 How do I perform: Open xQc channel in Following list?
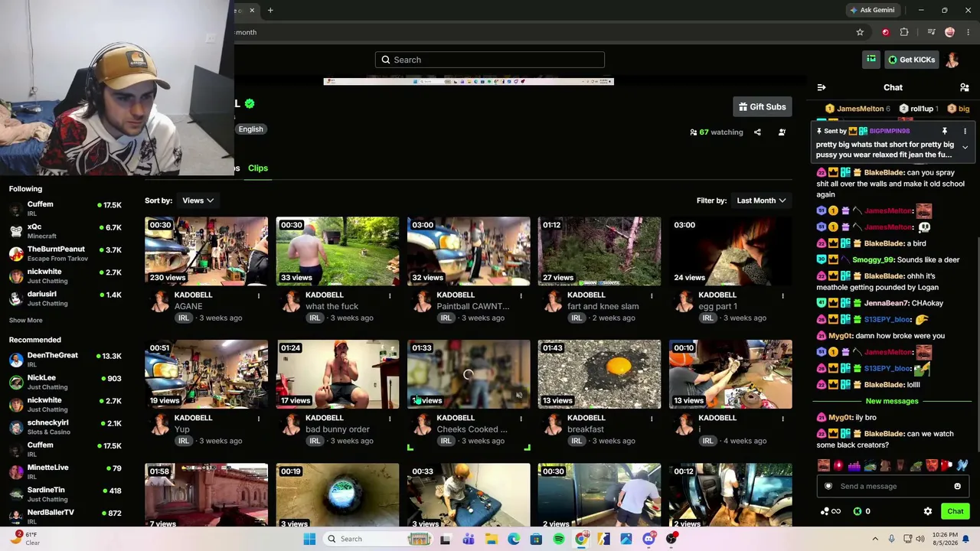click(65, 231)
